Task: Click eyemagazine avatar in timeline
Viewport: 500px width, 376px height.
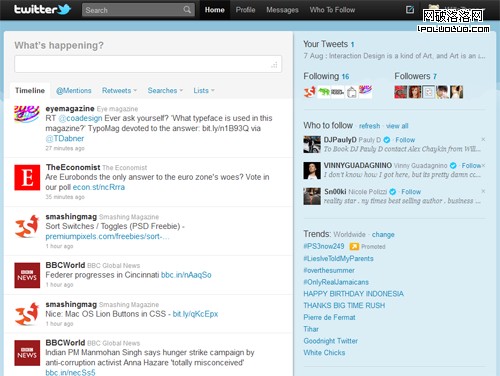Action: (27, 114)
